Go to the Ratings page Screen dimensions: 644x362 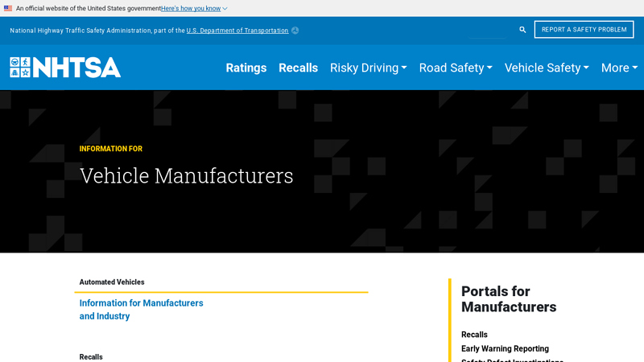pyautogui.click(x=246, y=68)
